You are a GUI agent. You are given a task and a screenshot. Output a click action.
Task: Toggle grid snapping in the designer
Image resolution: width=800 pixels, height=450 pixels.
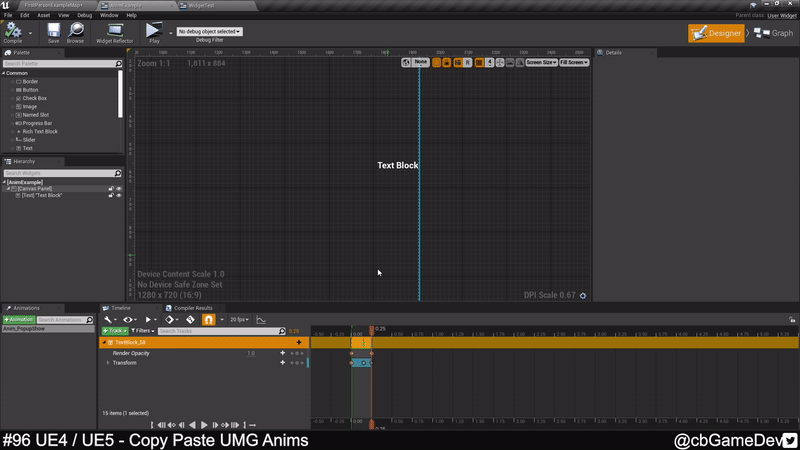pyautogui.click(x=479, y=63)
